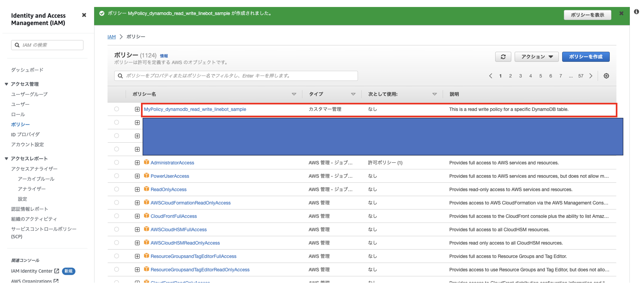Select the CloudFrontFullAccess radio button
644x284 pixels.
click(x=117, y=216)
